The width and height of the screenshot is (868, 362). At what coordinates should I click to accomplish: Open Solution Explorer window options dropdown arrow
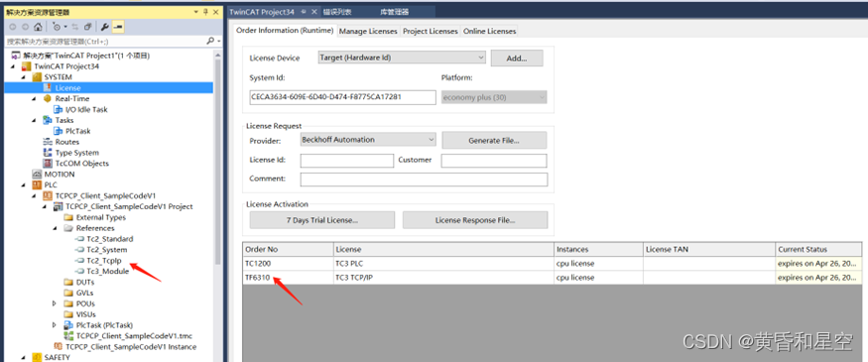(196, 12)
